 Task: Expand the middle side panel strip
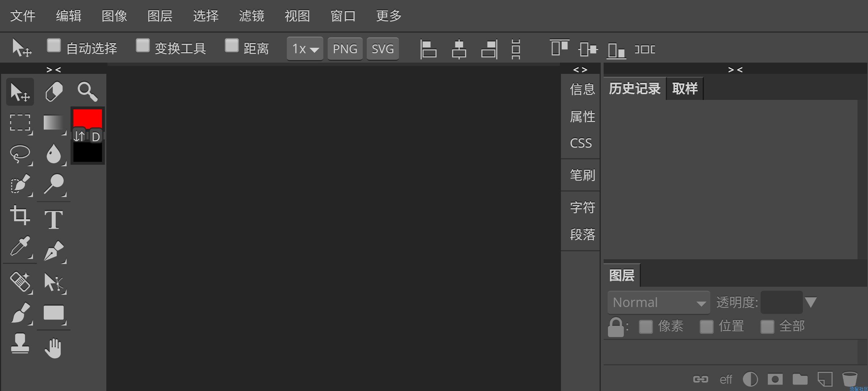pyautogui.click(x=580, y=70)
